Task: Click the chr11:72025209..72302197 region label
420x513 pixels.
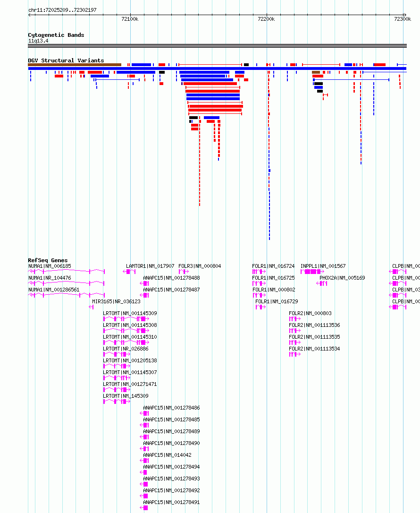Action: [62, 10]
